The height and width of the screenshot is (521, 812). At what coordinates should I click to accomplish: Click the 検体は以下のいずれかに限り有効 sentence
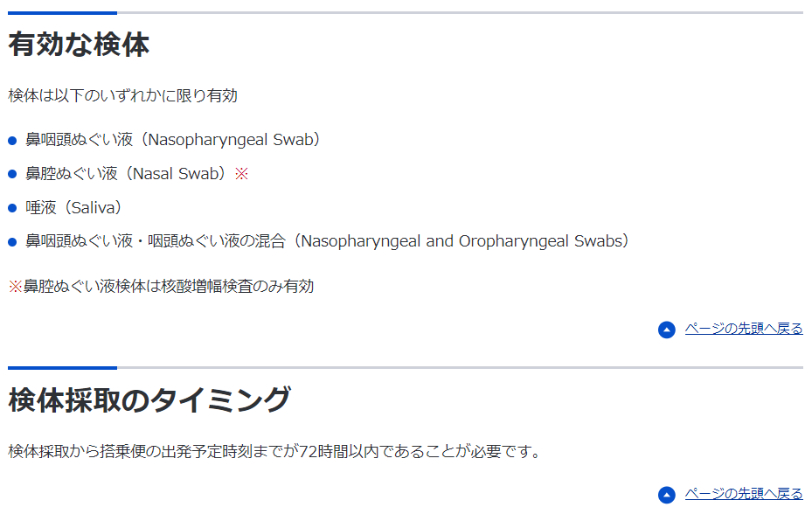coord(122,96)
